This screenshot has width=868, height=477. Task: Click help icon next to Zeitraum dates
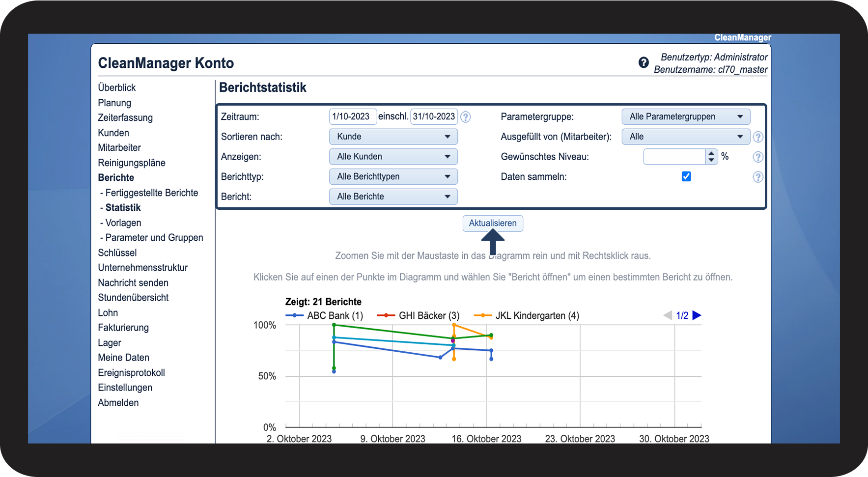click(465, 117)
